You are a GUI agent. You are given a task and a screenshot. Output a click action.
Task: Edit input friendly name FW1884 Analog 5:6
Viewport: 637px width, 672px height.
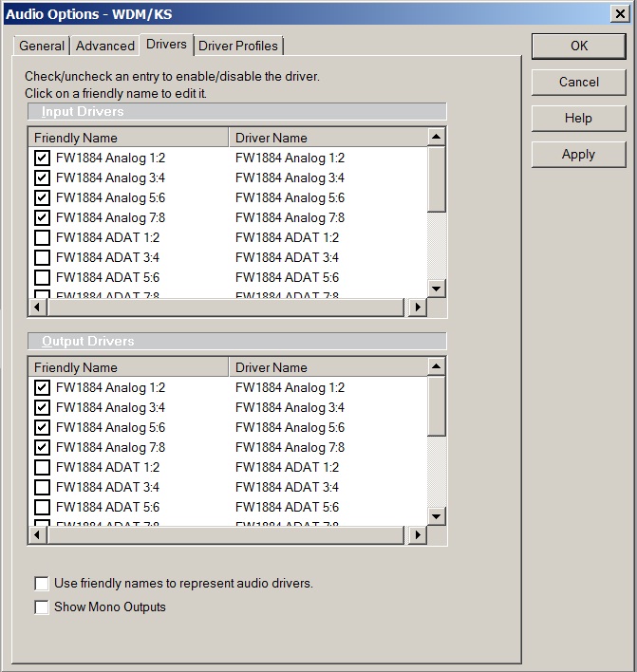pos(110,197)
